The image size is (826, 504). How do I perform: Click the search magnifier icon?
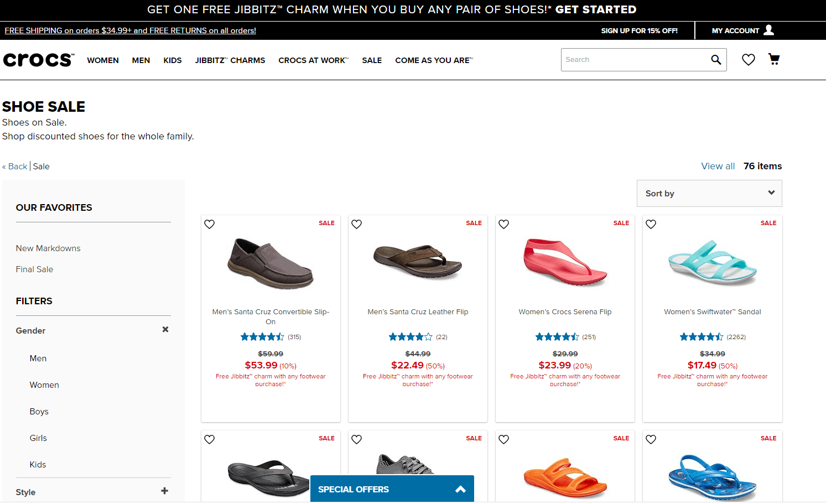(716, 60)
